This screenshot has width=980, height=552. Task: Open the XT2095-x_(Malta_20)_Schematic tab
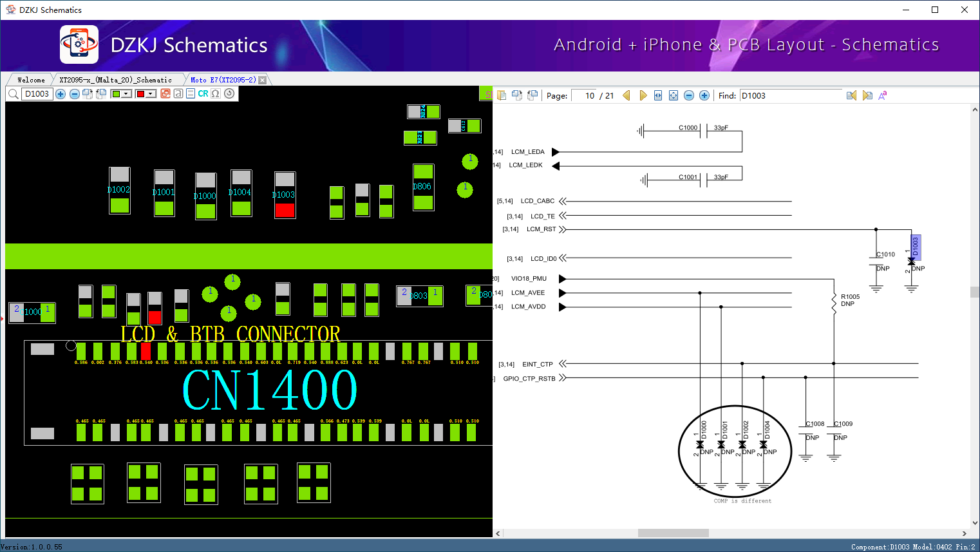pos(116,80)
